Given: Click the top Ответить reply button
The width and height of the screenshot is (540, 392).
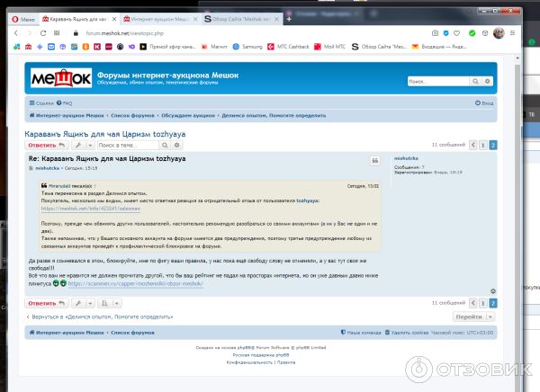Looking at the screenshot, I should (46, 144).
